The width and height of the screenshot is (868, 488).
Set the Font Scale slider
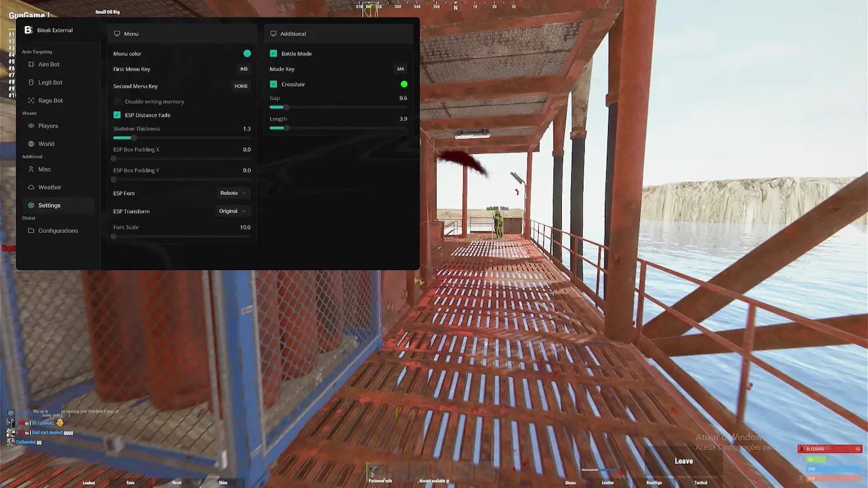(182, 236)
